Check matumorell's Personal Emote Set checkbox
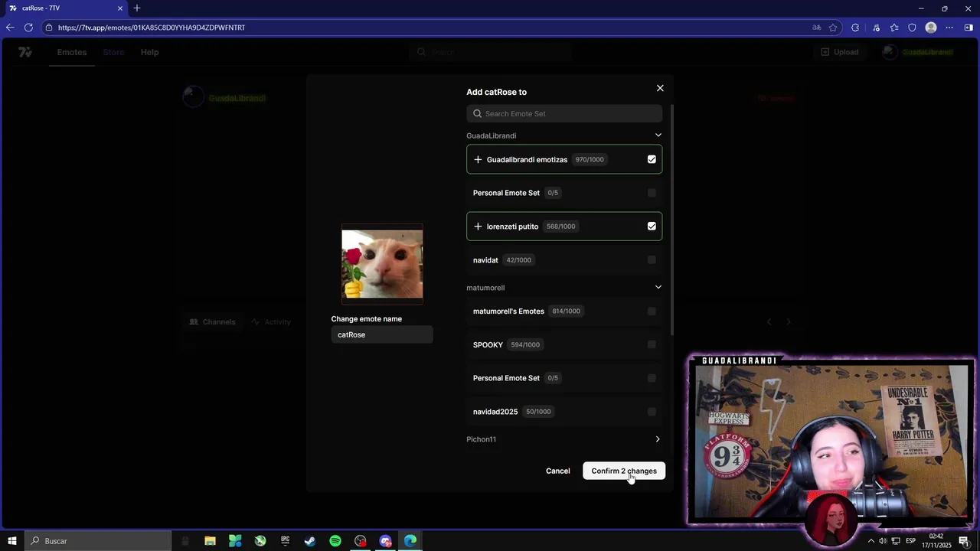 (652, 378)
